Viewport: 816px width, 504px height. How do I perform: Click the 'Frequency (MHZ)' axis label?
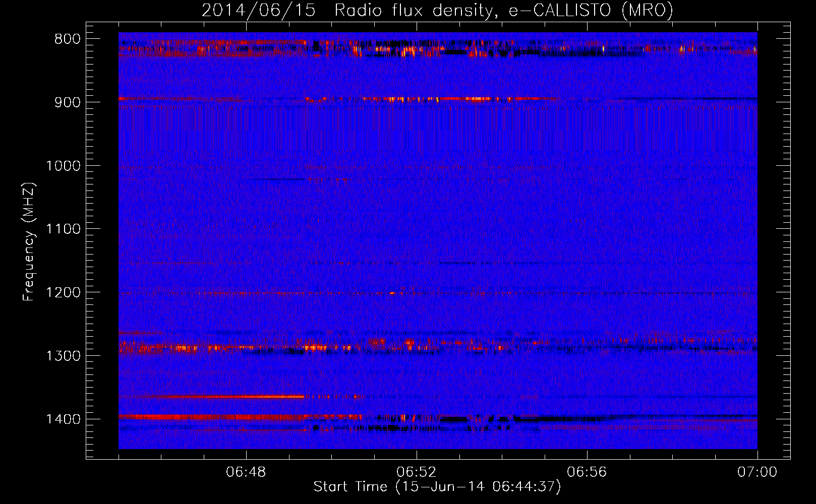point(29,242)
